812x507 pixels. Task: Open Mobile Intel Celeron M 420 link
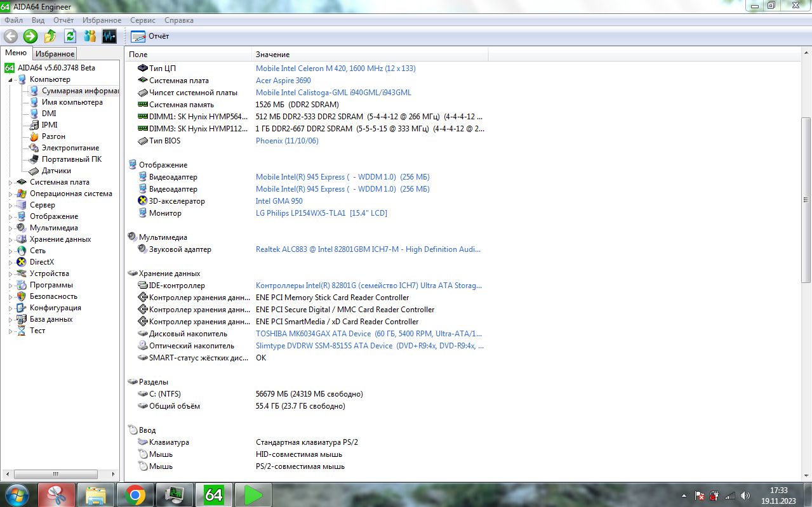[336, 69]
